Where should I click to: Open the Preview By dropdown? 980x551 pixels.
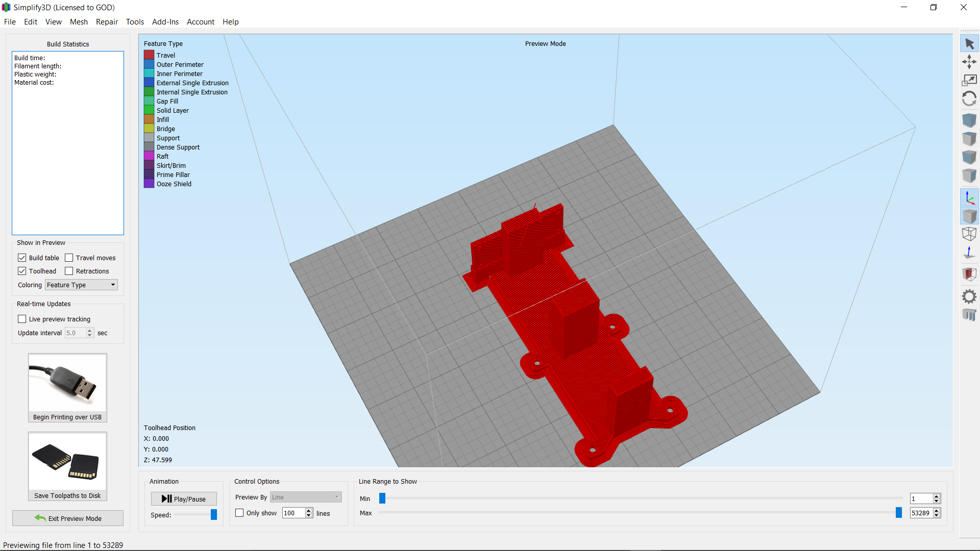point(305,496)
